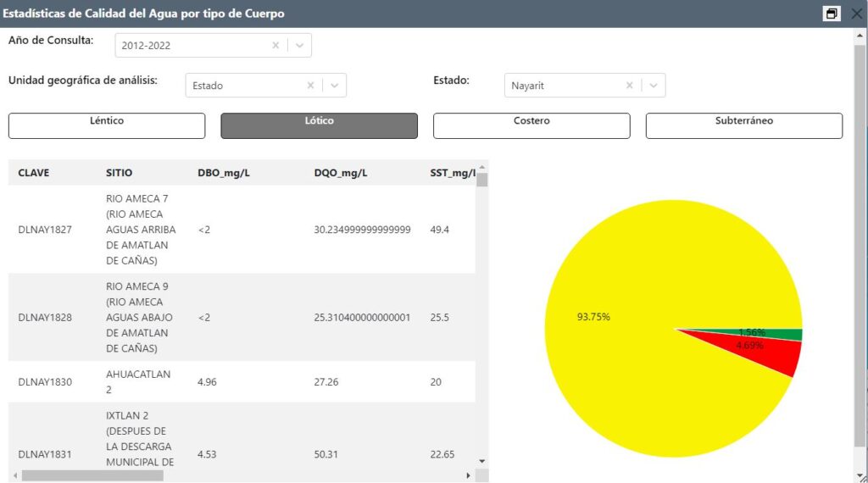Viewport: 868px width, 483px height.
Task: Click the table scroll up arrow
Action: tap(482, 167)
